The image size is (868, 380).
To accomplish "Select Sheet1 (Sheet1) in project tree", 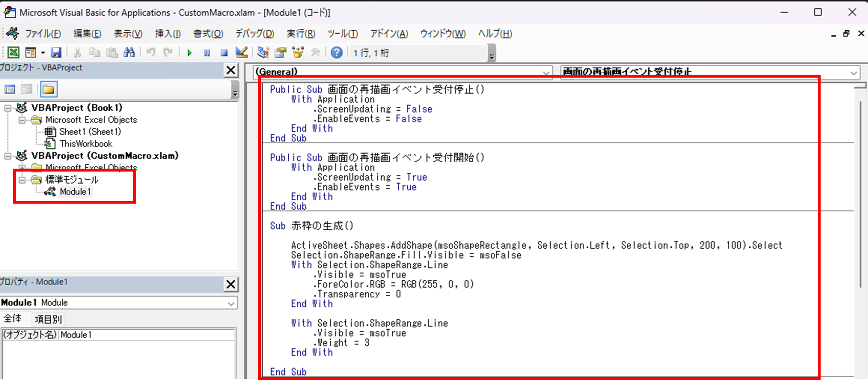I will click(90, 132).
